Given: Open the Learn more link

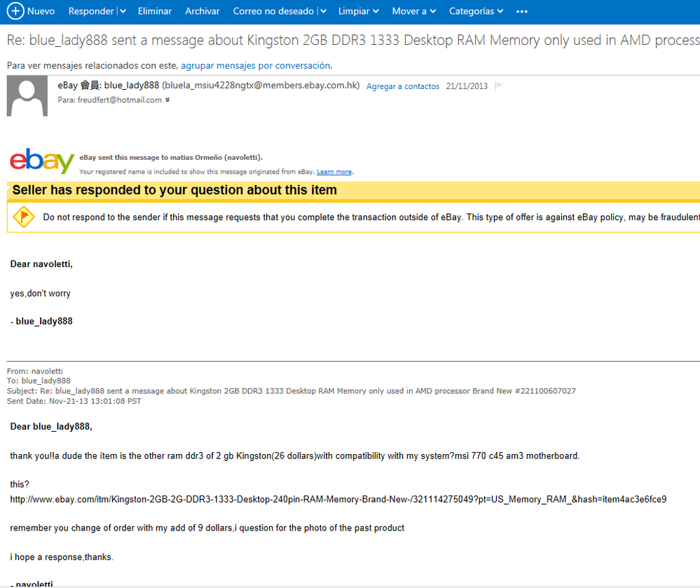Looking at the screenshot, I should pyautogui.click(x=334, y=172).
